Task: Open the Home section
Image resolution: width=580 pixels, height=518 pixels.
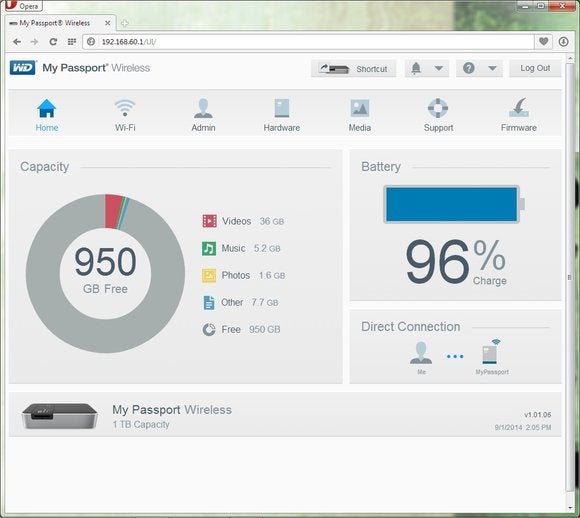Action: (x=47, y=115)
